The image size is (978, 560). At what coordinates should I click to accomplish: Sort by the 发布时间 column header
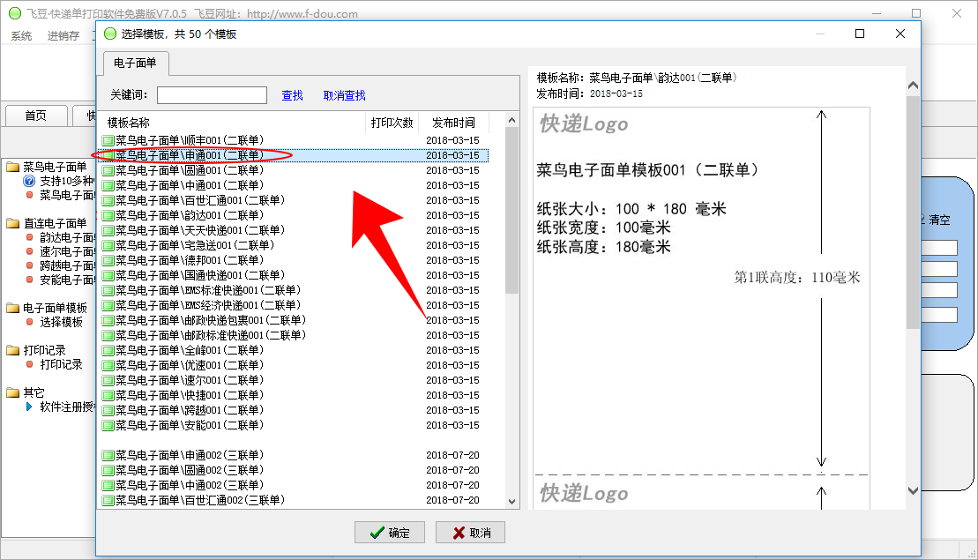[453, 123]
